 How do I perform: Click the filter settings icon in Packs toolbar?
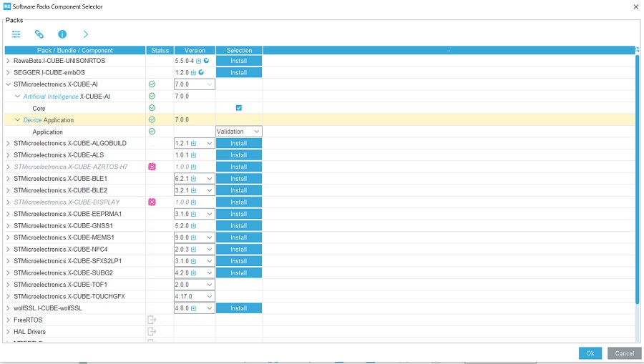tap(16, 34)
